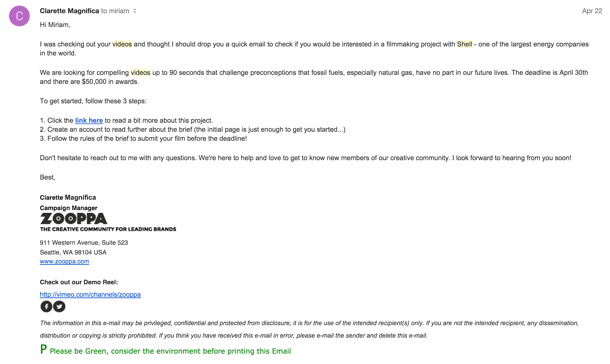Open the Twitter icon in the signature
Image resolution: width=610 pixels, height=364 pixels.
(x=59, y=306)
